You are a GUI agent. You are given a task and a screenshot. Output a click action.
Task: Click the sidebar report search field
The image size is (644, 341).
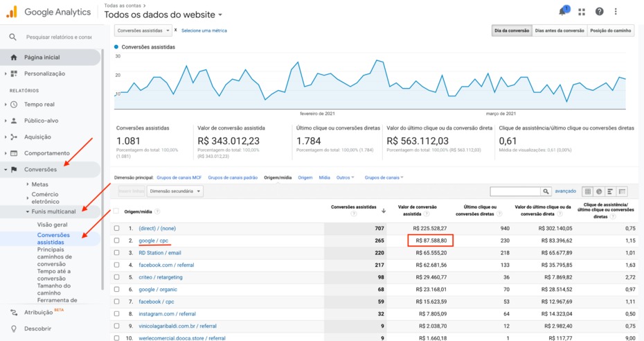pos(58,37)
